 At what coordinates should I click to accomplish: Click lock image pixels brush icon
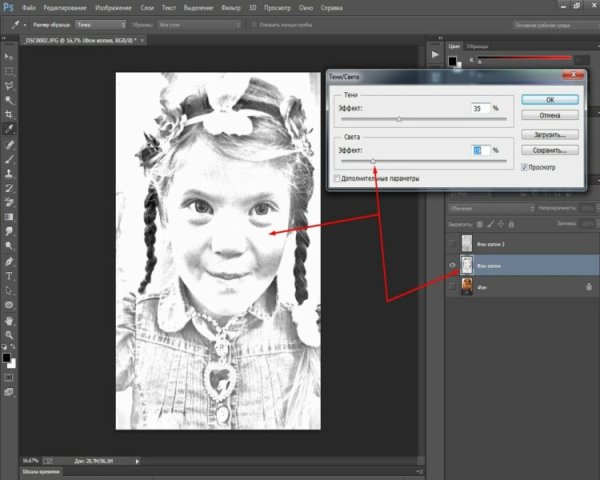click(x=491, y=224)
